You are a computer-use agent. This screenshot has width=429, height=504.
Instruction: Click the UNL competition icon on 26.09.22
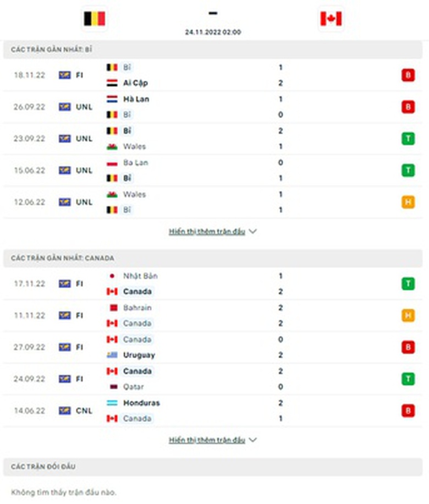(65, 107)
